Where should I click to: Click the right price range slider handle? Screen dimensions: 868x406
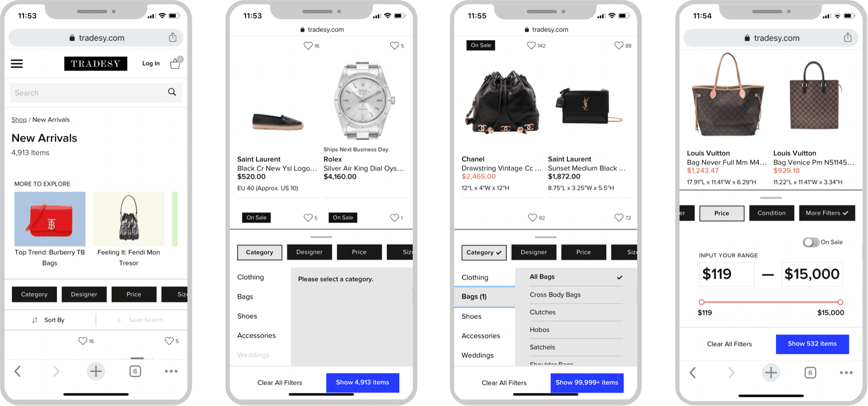(x=840, y=302)
